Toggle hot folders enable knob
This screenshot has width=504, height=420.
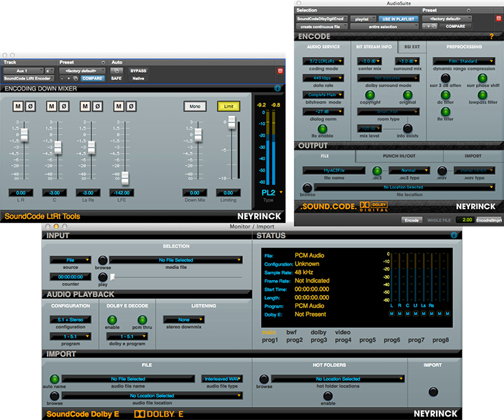(x=328, y=395)
